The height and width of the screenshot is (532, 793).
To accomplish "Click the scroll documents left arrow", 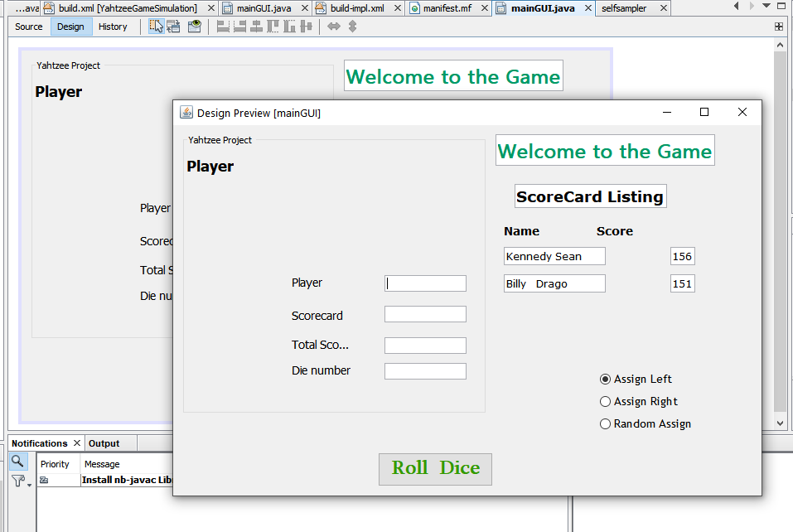I will coord(737,7).
